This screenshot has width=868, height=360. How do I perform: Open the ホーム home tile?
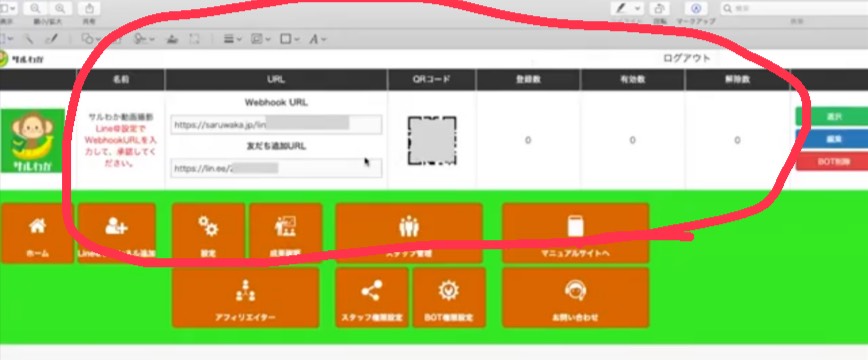pos(37,233)
